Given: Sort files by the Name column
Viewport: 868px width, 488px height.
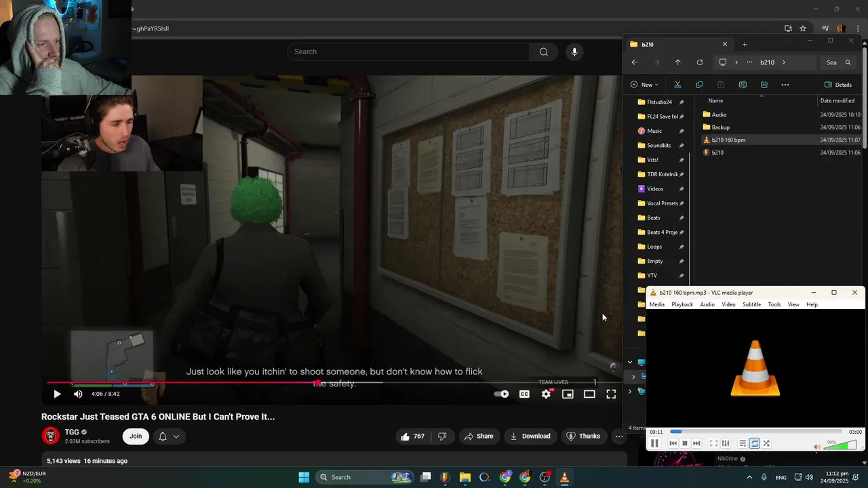Looking at the screenshot, I should [x=715, y=101].
